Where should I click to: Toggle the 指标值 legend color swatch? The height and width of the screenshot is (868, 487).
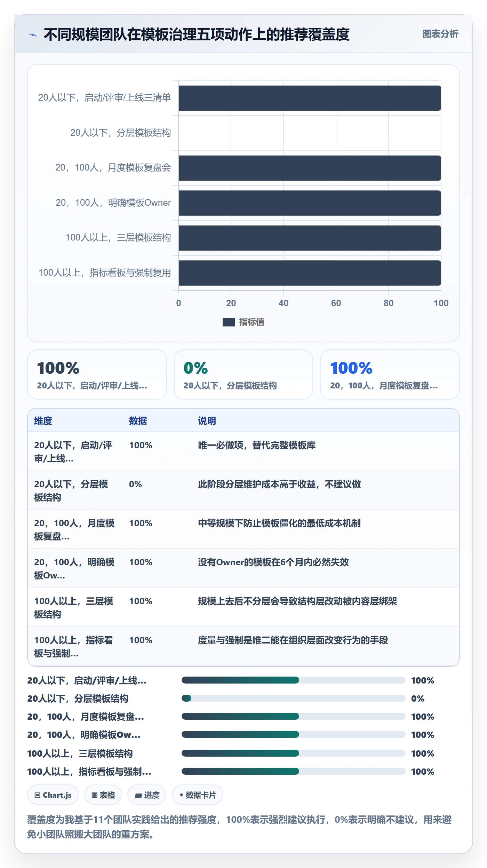(x=229, y=322)
